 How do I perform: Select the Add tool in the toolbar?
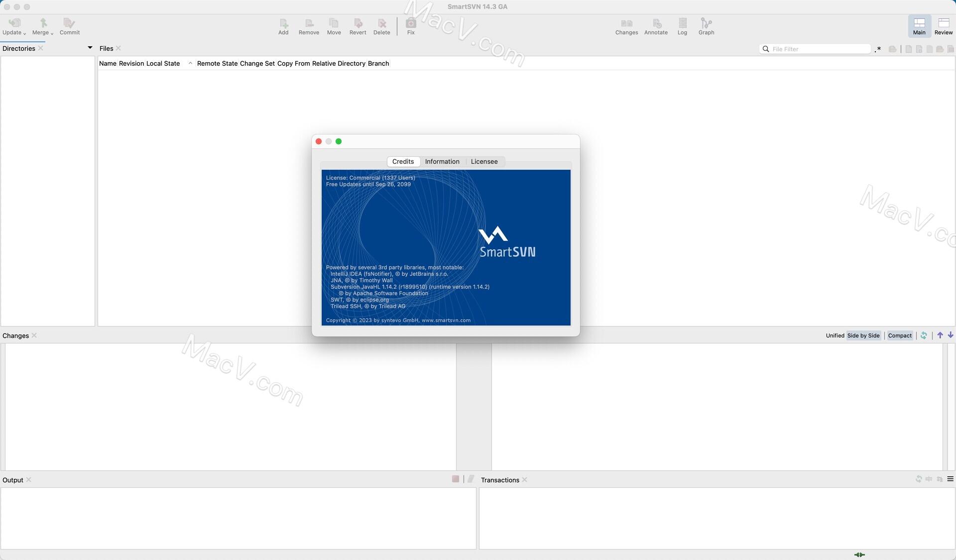[x=283, y=26]
